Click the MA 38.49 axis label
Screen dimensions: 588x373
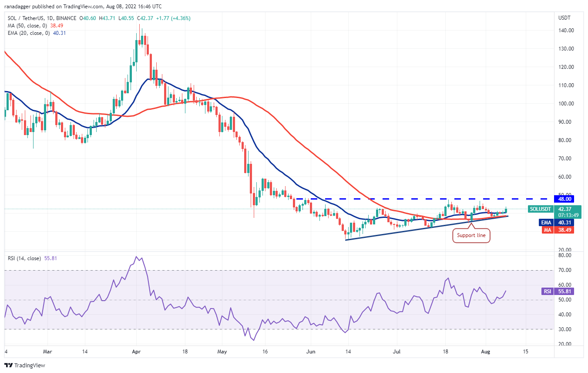pyautogui.click(x=558, y=230)
